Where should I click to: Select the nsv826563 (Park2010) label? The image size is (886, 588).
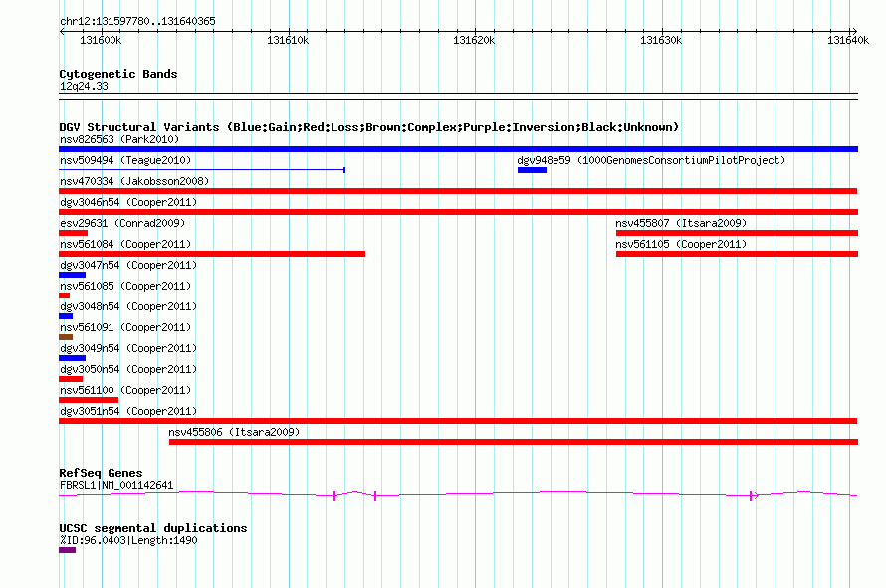[x=119, y=139]
